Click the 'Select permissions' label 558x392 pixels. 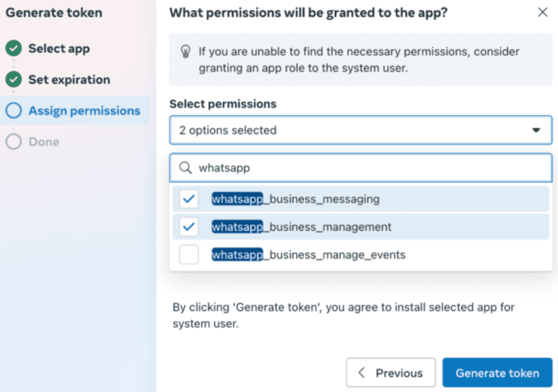pos(223,103)
